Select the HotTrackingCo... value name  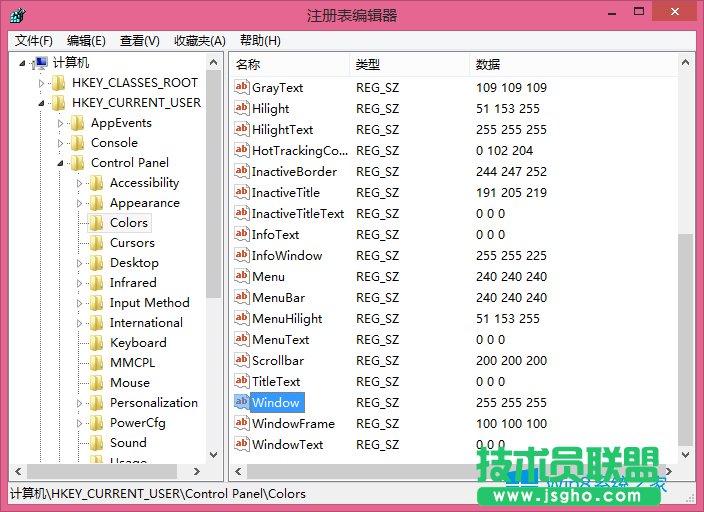299,150
